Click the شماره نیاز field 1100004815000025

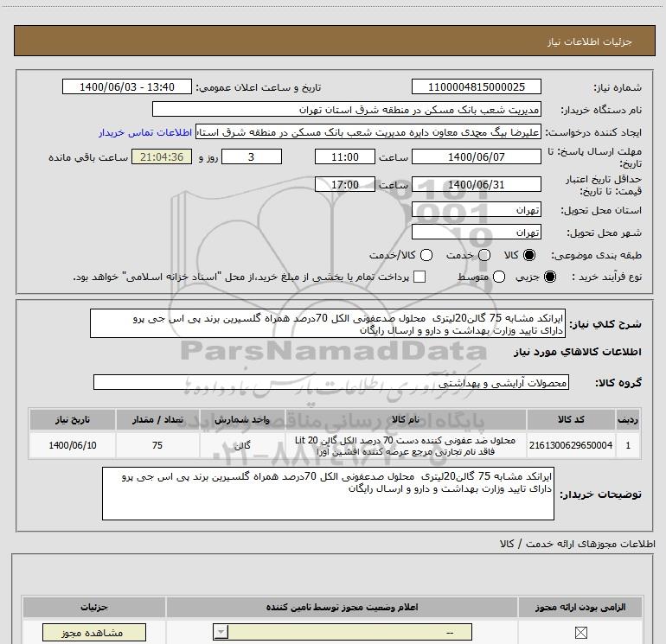[x=476, y=86]
